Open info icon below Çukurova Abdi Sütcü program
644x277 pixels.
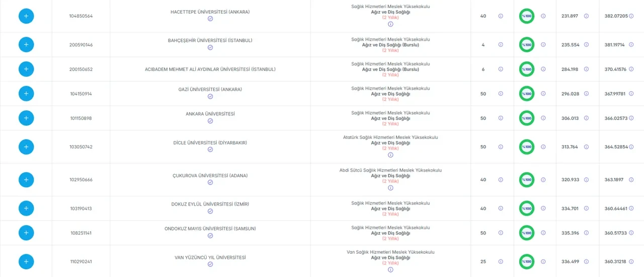[390, 188]
